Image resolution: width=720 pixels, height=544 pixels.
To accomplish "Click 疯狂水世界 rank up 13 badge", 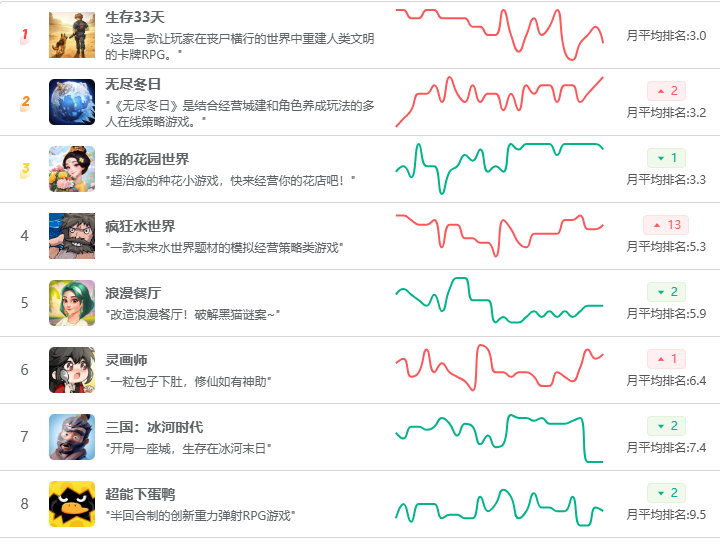I will [666, 225].
